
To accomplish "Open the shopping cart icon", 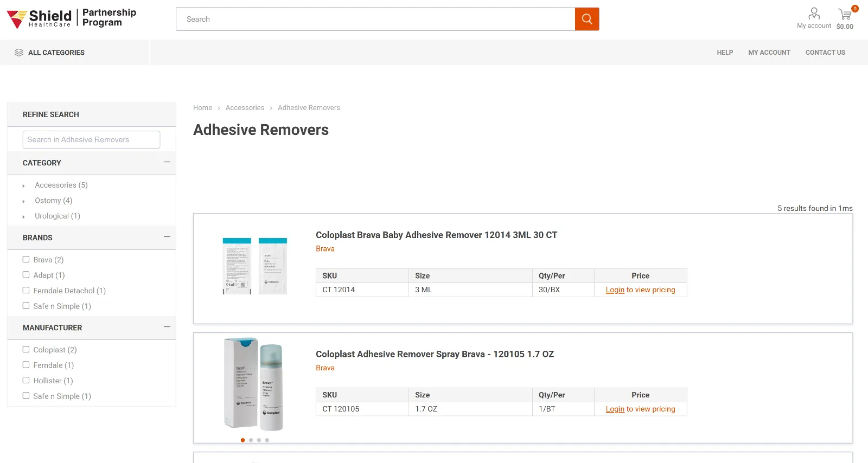I will tap(845, 14).
